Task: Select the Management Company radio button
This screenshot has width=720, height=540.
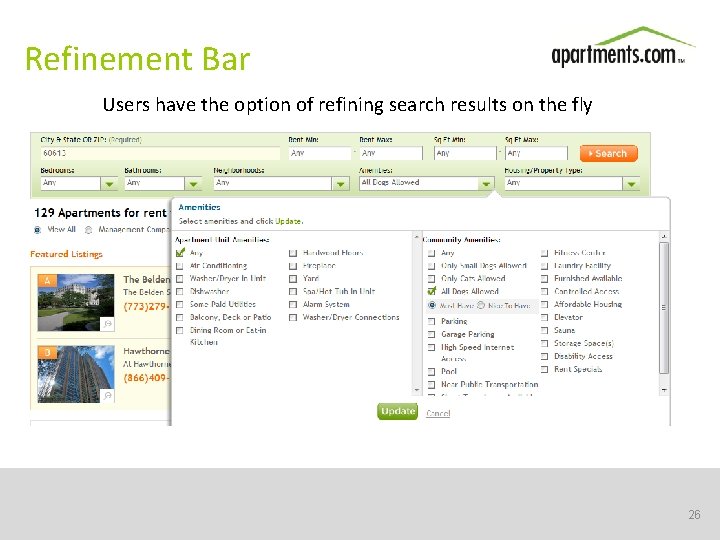Action: click(x=89, y=230)
